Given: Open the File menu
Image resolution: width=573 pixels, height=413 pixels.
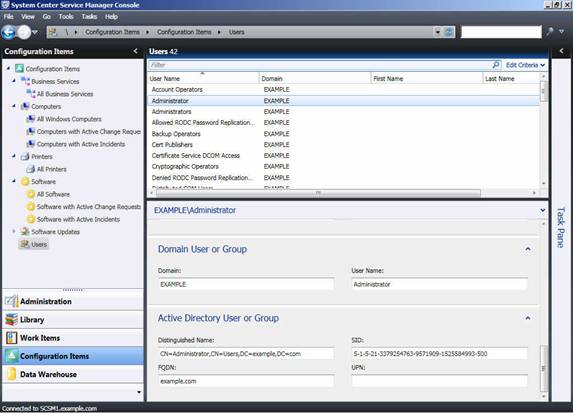Looking at the screenshot, I should click(8, 16).
